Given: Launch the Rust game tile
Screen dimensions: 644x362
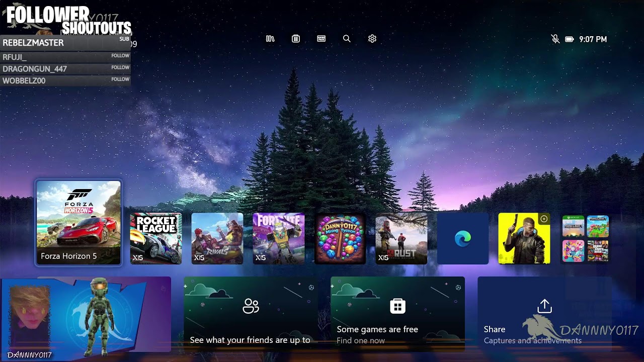Looking at the screenshot, I should point(401,238).
